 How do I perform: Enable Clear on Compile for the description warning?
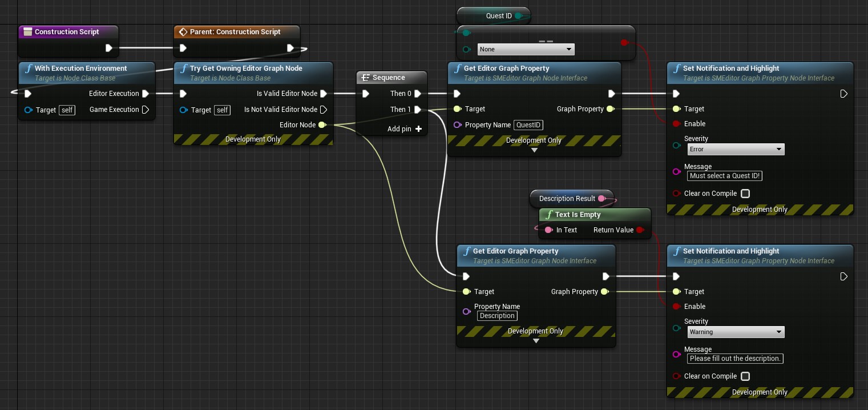point(745,376)
